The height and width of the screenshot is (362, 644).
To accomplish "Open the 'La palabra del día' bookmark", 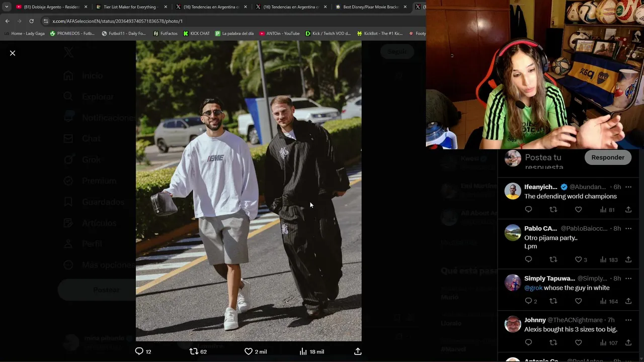I will pos(234,34).
